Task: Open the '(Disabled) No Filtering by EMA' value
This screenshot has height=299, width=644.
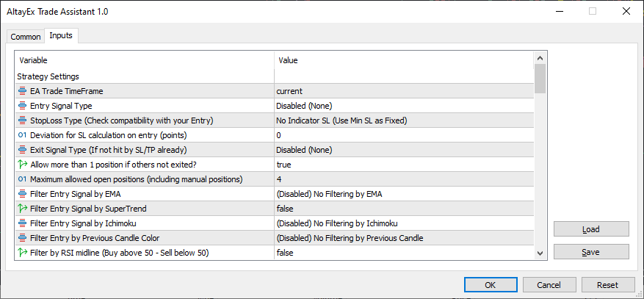Action: pos(404,194)
